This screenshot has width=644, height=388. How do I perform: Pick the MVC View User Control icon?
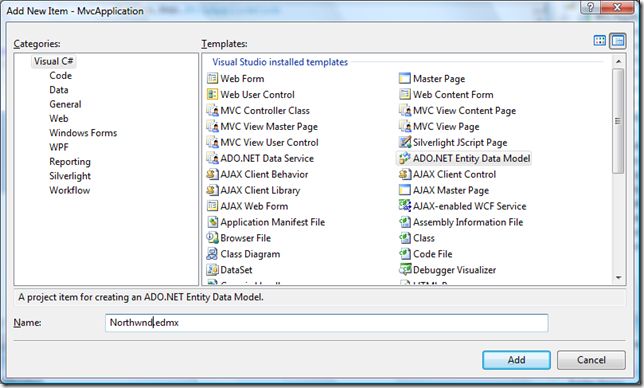pyautogui.click(x=212, y=142)
